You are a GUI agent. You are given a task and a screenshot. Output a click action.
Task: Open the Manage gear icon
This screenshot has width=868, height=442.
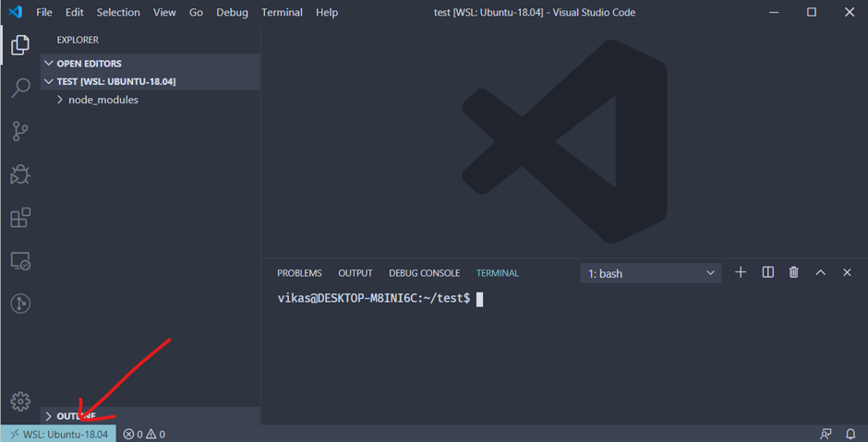pyautogui.click(x=20, y=401)
